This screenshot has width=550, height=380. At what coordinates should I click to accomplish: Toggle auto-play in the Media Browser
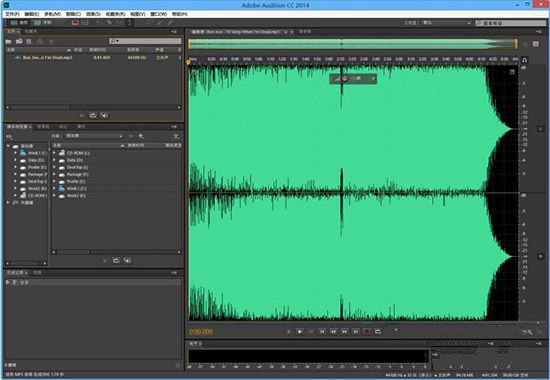(x=127, y=260)
